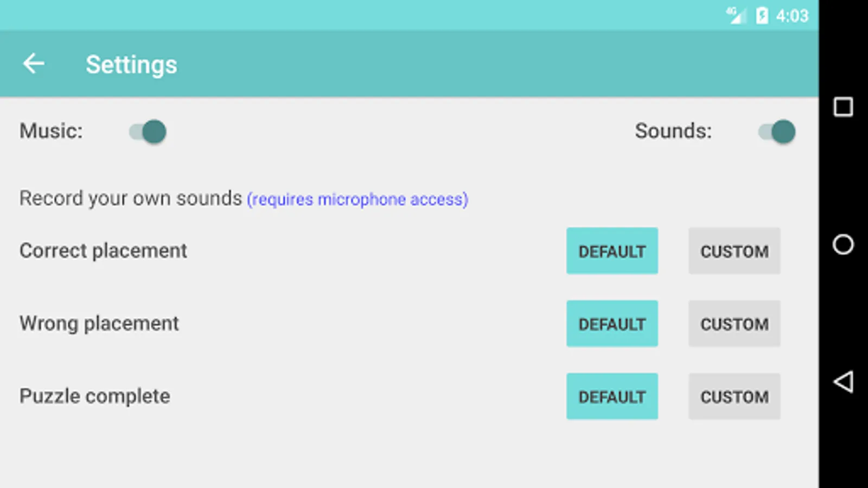Tap the 'Record your own sounds' label
Image resolution: width=868 pixels, height=488 pixels.
(130, 198)
